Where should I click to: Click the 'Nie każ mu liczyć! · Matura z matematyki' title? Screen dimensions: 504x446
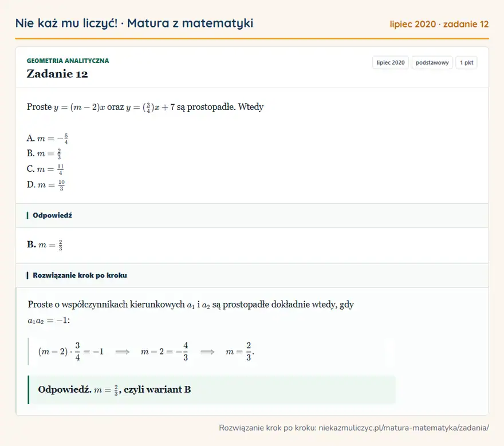pos(134,23)
